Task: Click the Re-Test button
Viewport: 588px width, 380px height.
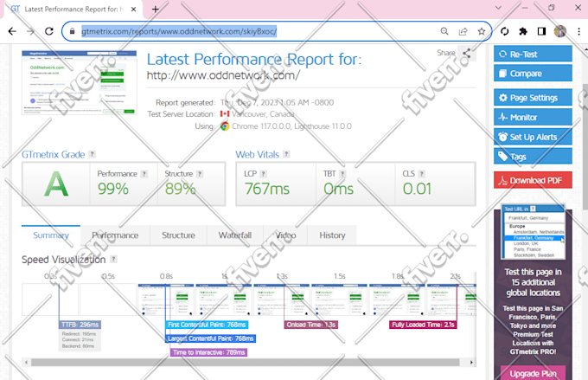Action: click(533, 54)
